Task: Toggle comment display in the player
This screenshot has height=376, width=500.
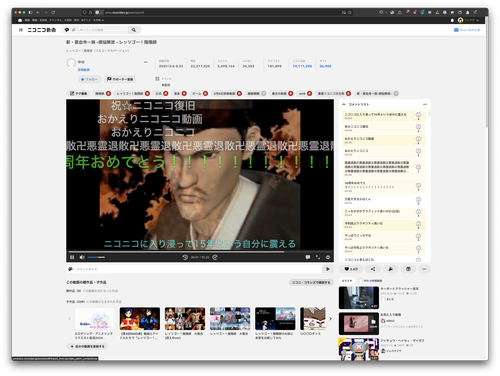Action: tap(308, 257)
